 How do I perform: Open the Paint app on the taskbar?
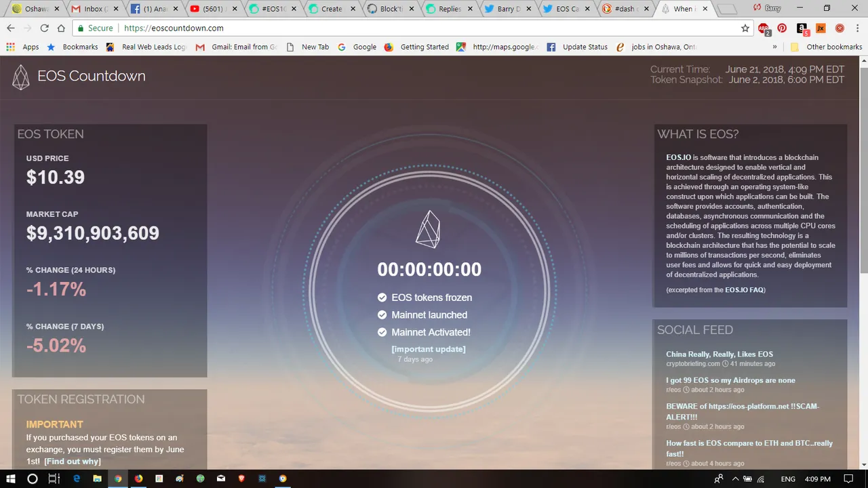180,479
